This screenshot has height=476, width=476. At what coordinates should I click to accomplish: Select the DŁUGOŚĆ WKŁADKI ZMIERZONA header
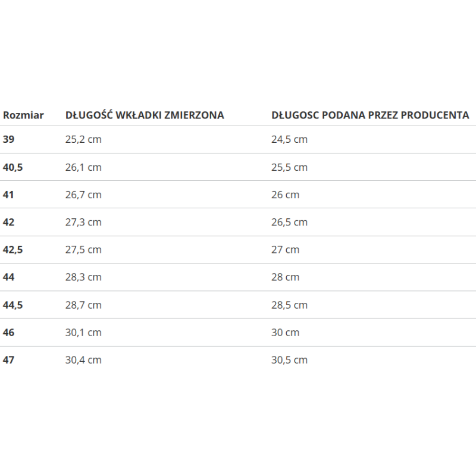pyautogui.click(x=145, y=115)
